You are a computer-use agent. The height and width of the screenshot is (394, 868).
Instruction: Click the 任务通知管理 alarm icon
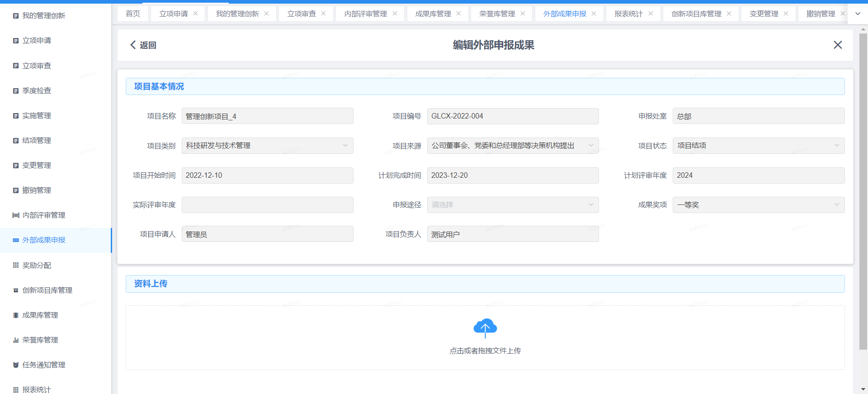16,365
